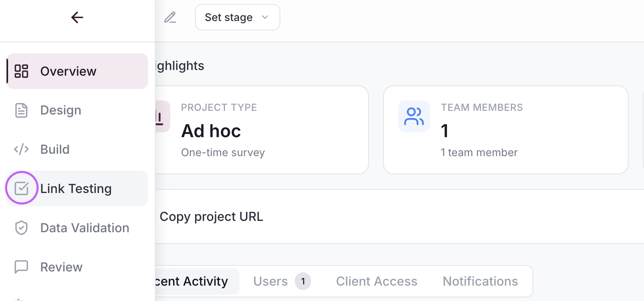Click the Link Testing checkbox icon
The width and height of the screenshot is (644, 301).
pyautogui.click(x=21, y=188)
